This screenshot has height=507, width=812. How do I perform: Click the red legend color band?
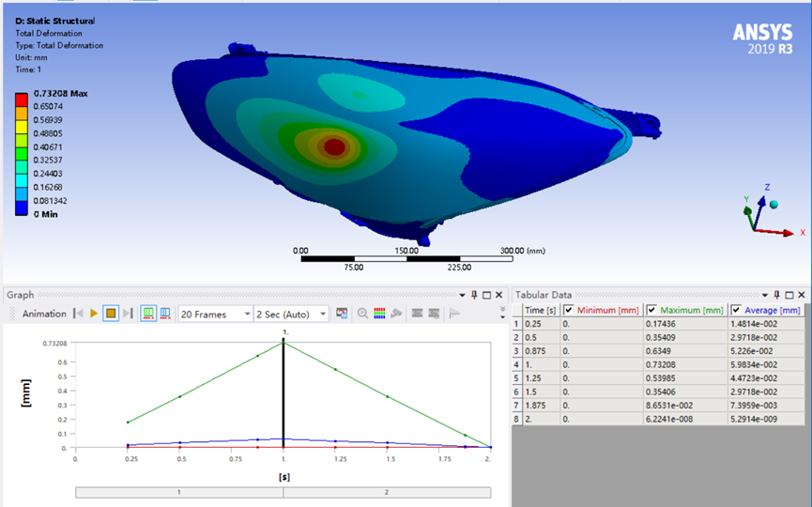22,100
